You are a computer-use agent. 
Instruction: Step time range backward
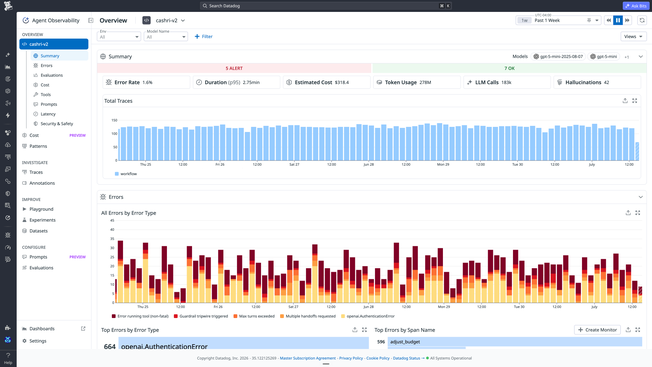(609, 20)
